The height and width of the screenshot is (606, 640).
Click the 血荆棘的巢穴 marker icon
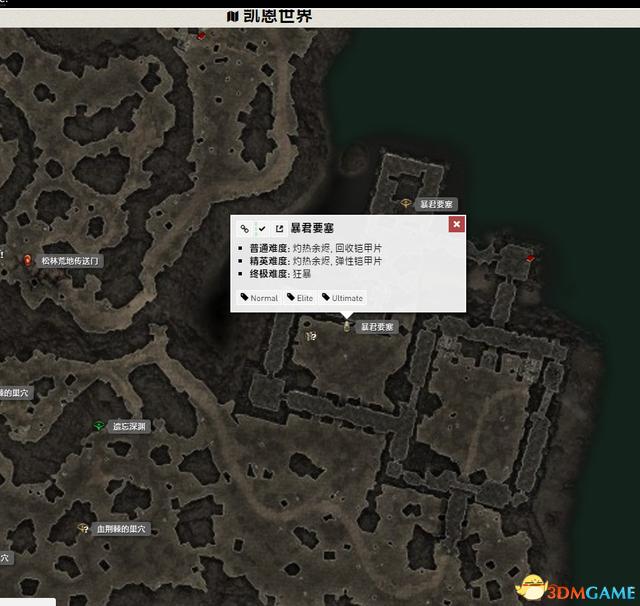83,528
